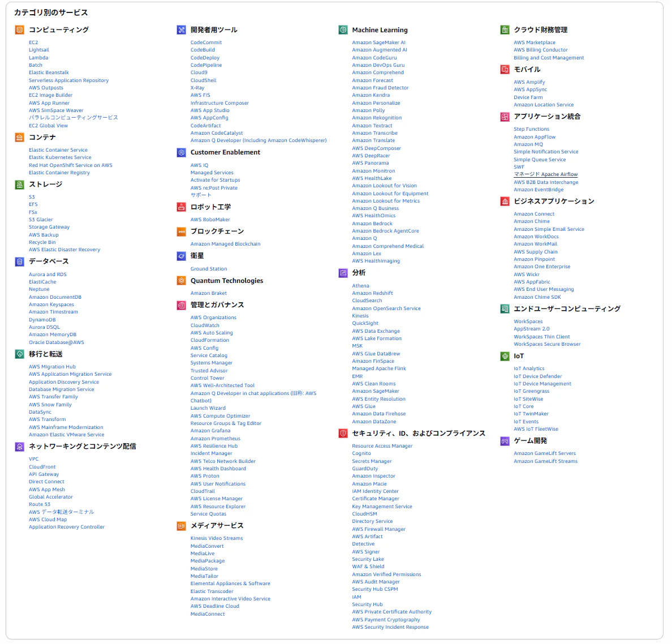
Task: Open Amazon Connect link
Action: (534, 214)
